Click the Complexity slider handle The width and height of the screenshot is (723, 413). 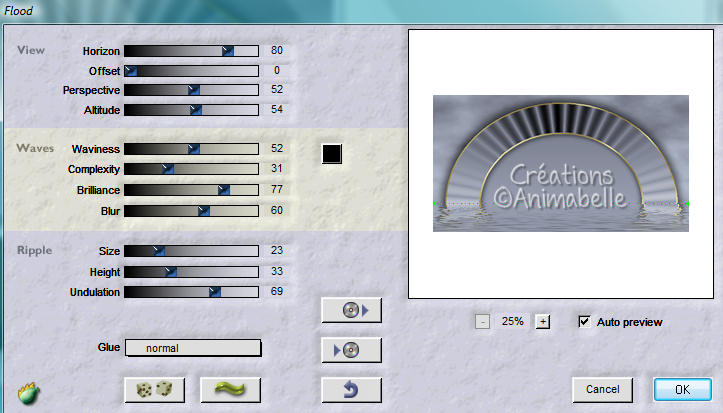coord(168,169)
